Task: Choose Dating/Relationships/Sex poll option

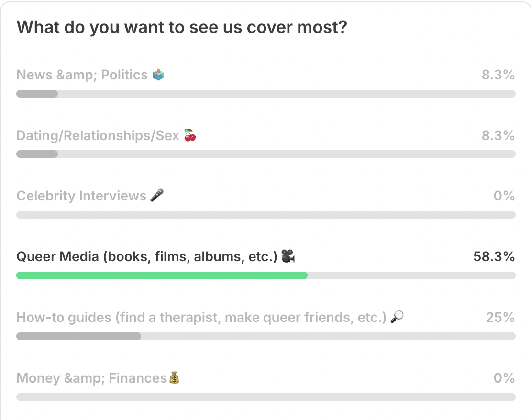Action: click(98, 136)
